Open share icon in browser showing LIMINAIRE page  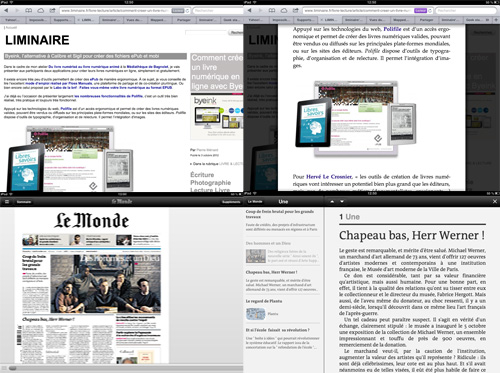52,11
